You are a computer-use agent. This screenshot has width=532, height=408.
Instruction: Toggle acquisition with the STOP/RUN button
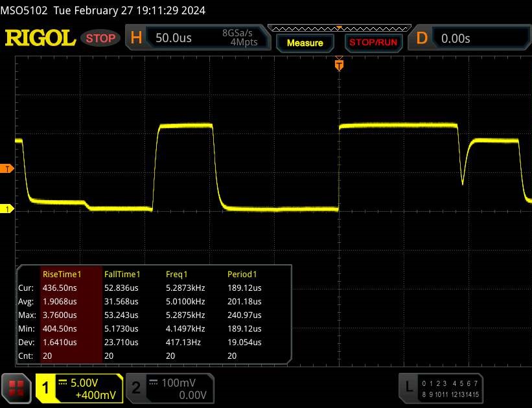pos(372,43)
